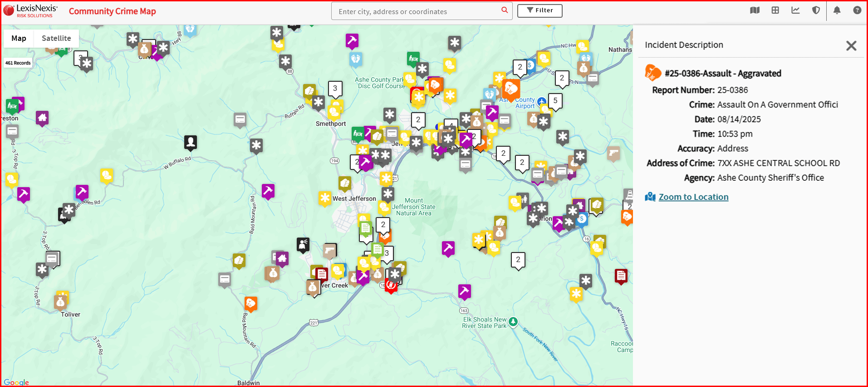Switch to Map view type
Viewport: 868px width, 387px height.
coord(19,39)
